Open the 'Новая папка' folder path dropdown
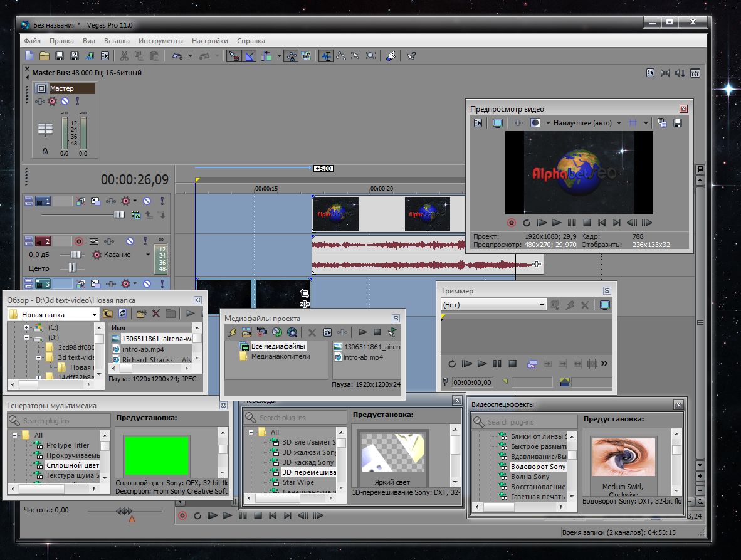 coord(94,314)
